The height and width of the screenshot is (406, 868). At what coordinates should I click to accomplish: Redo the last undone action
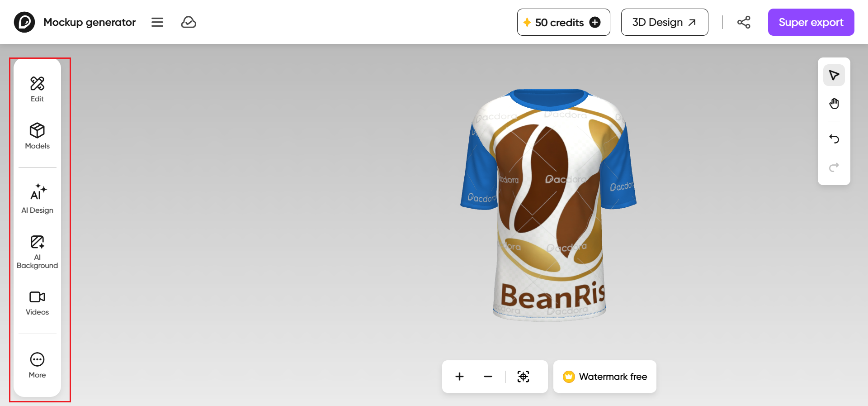click(834, 167)
